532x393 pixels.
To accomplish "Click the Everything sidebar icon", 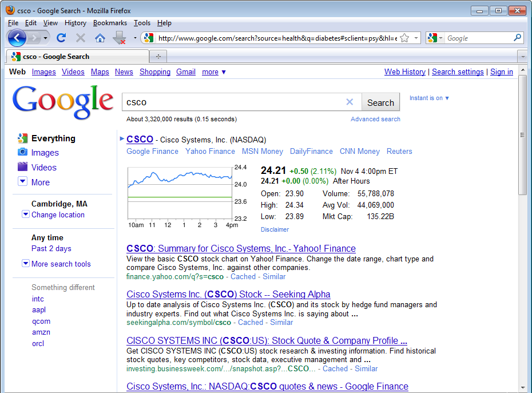I will coord(22,138).
